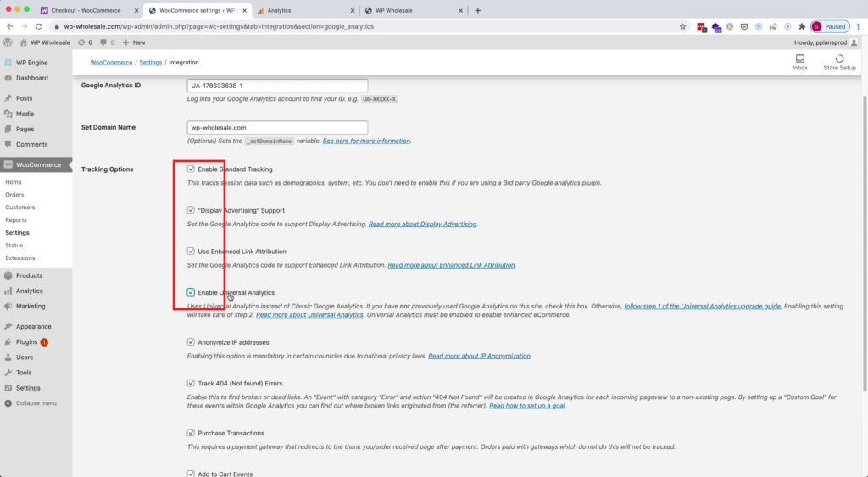Image resolution: width=868 pixels, height=477 pixels.
Task: Toggle Display Advertising Support checkbox
Action: 191,210
